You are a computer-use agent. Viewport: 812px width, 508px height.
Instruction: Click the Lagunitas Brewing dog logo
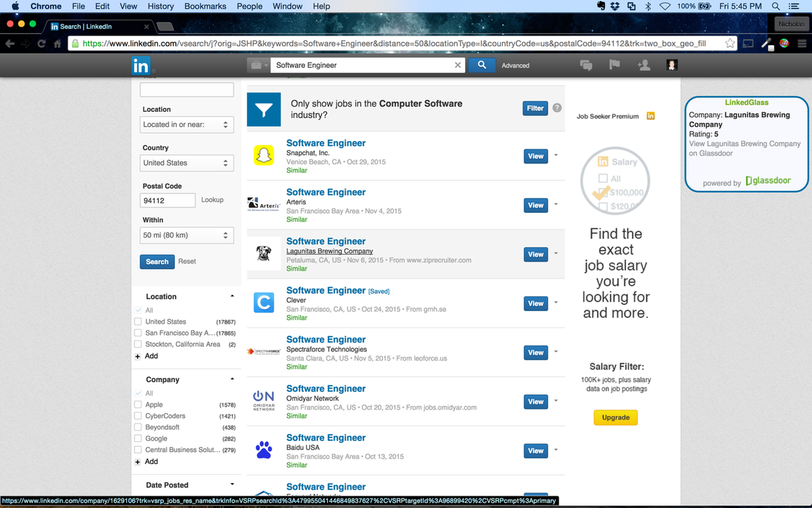263,253
